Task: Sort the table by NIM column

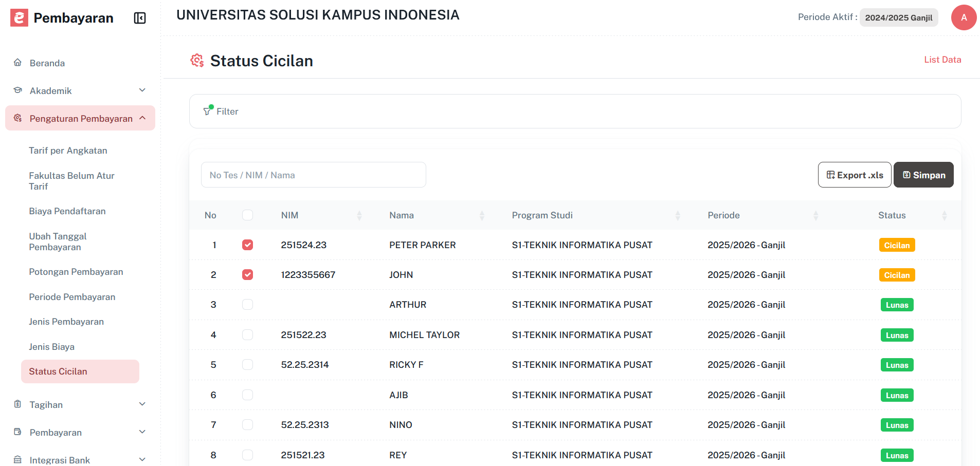Action: pyautogui.click(x=359, y=215)
